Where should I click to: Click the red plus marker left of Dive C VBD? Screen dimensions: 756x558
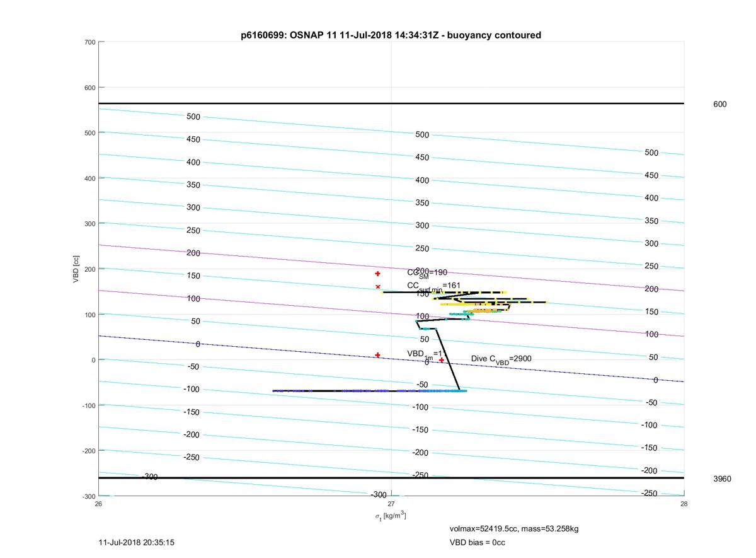click(442, 360)
